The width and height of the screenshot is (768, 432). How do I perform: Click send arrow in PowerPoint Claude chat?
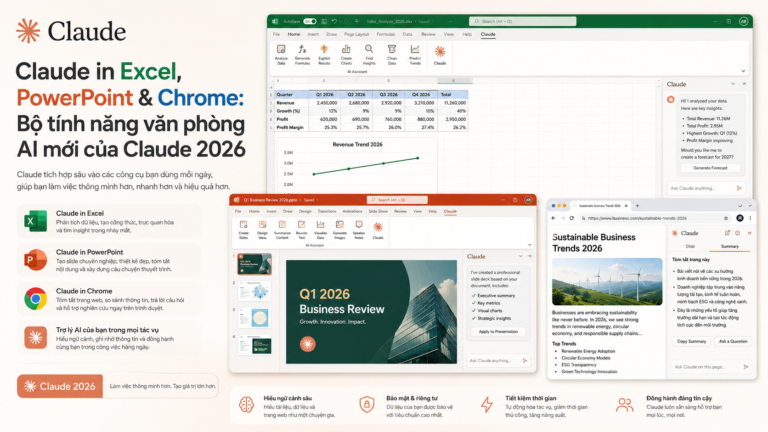click(x=525, y=360)
